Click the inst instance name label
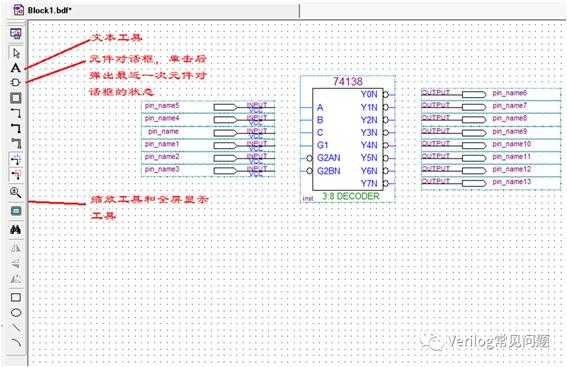This screenshot has height=367, width=567. (x=308, y=198)
